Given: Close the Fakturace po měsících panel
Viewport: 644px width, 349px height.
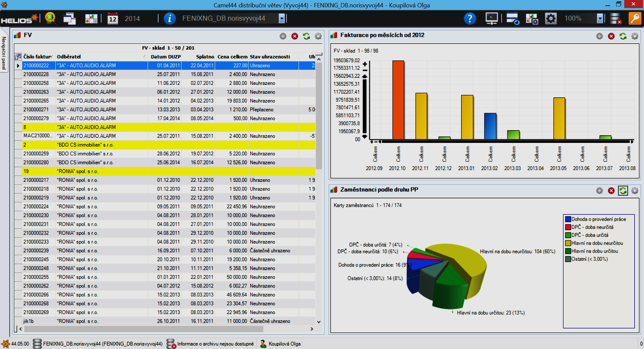Looking at the screenshot, I should [x=611, y=36].
